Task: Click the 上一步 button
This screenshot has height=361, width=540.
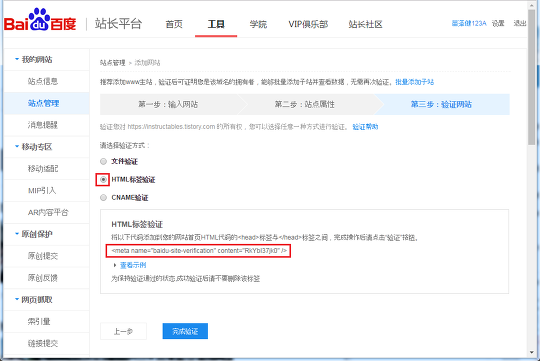Action: [123, 331]
